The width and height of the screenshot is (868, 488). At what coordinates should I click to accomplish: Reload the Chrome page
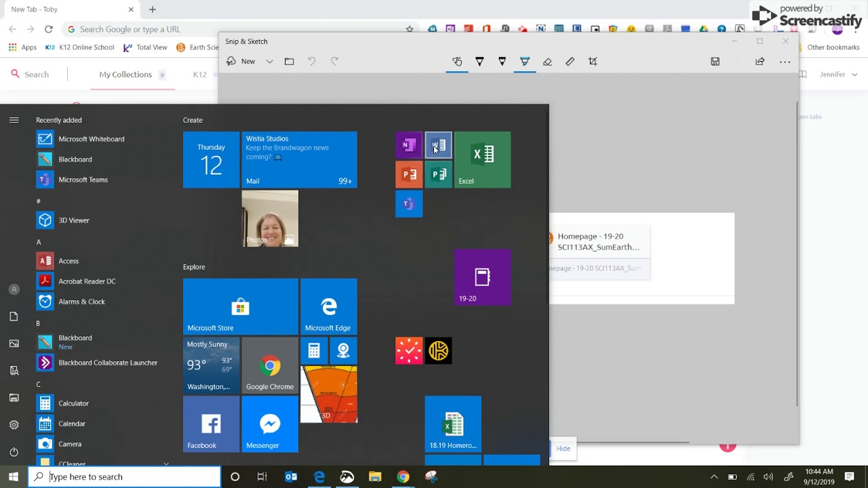pos(49,29)
